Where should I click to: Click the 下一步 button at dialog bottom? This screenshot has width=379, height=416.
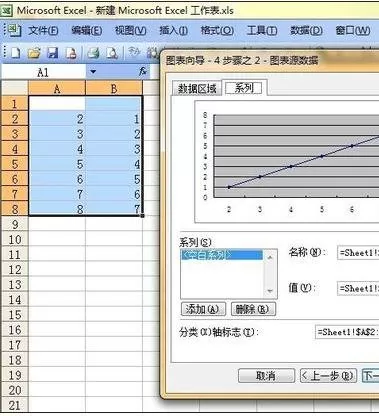370,376
